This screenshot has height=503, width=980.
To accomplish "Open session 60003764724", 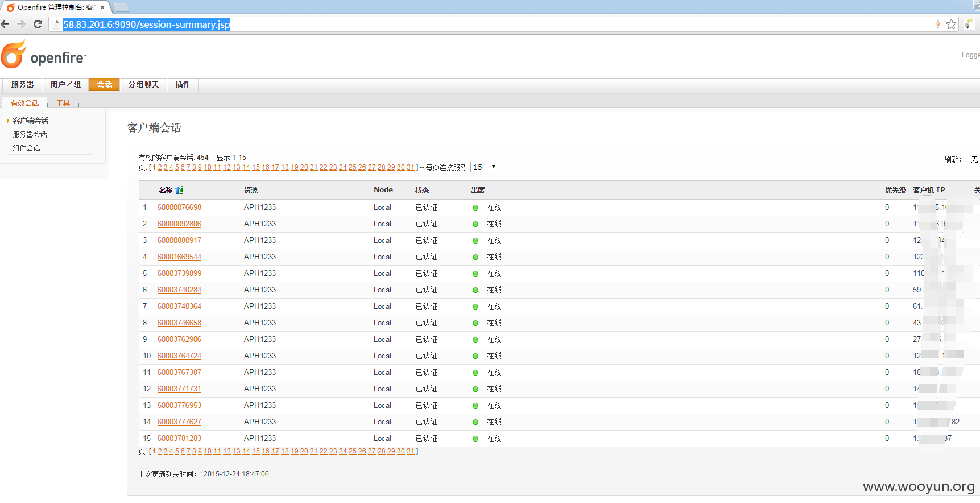I will [179, 356].
